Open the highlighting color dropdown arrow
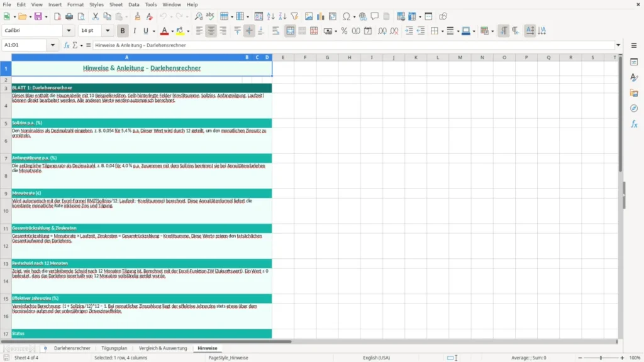 pyautogui.click(x=188, y=31)
